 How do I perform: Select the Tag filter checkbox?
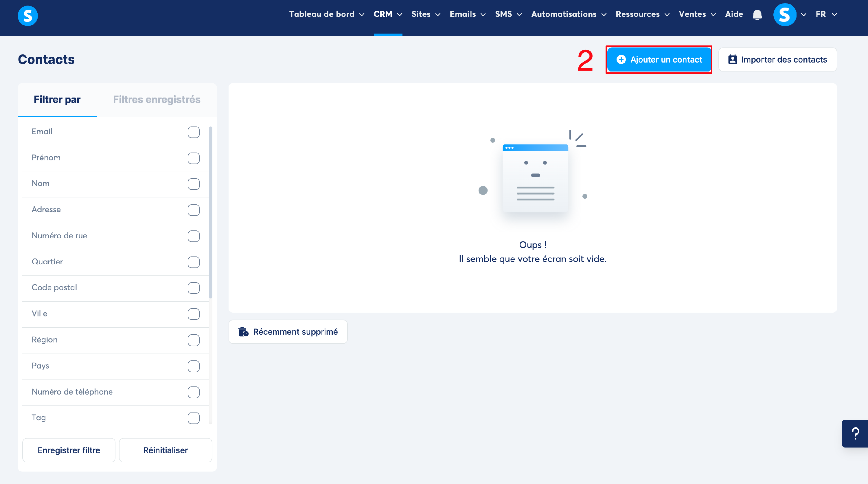coord(193,418)
